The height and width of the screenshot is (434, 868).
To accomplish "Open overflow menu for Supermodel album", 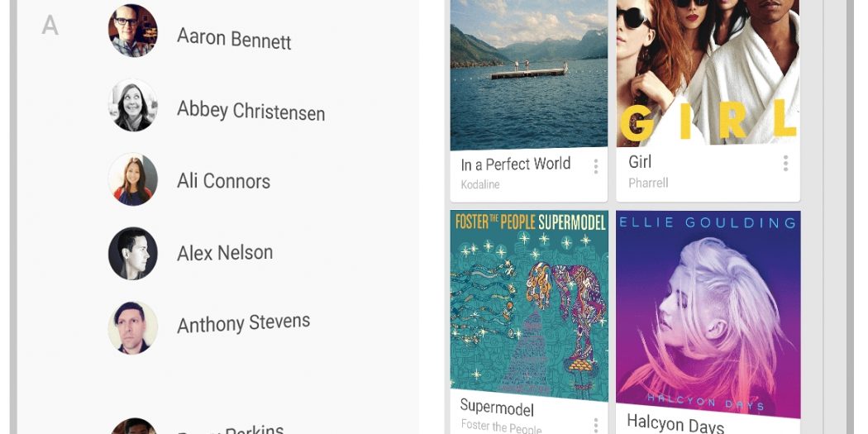I will (596, 425).
